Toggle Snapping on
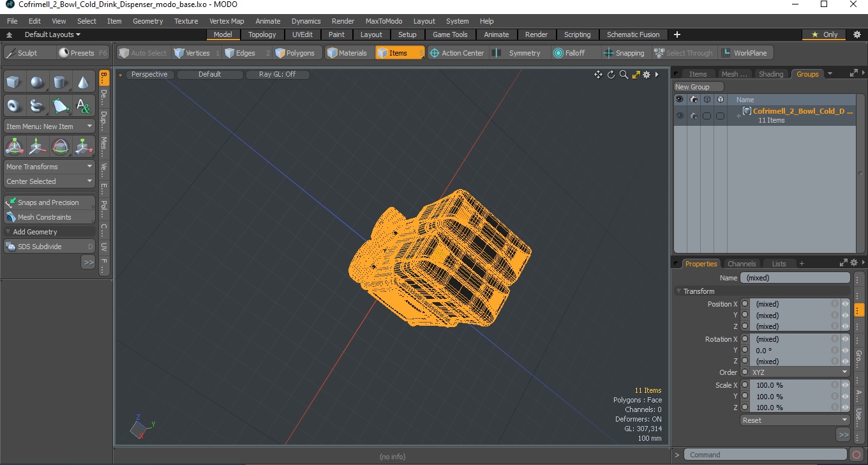 point(624,53)
